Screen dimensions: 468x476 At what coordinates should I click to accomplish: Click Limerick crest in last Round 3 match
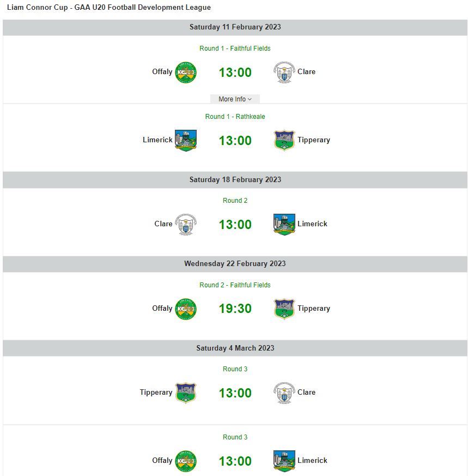[284, 461]
